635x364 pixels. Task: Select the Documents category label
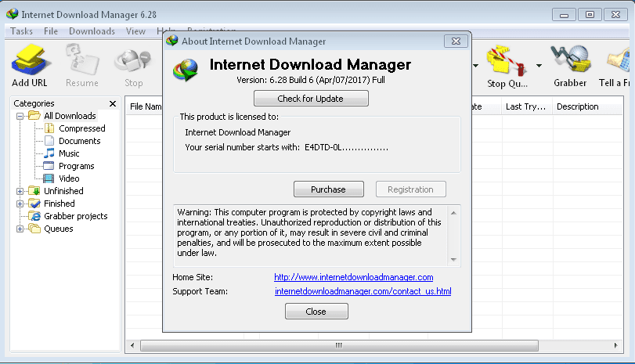coord(79,141)
